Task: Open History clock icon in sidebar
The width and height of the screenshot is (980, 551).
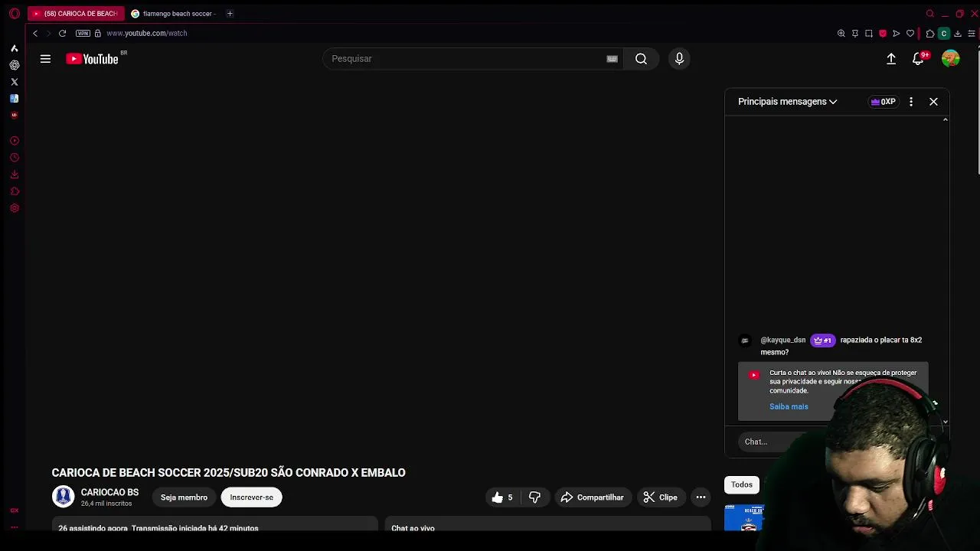Action: 14,158
